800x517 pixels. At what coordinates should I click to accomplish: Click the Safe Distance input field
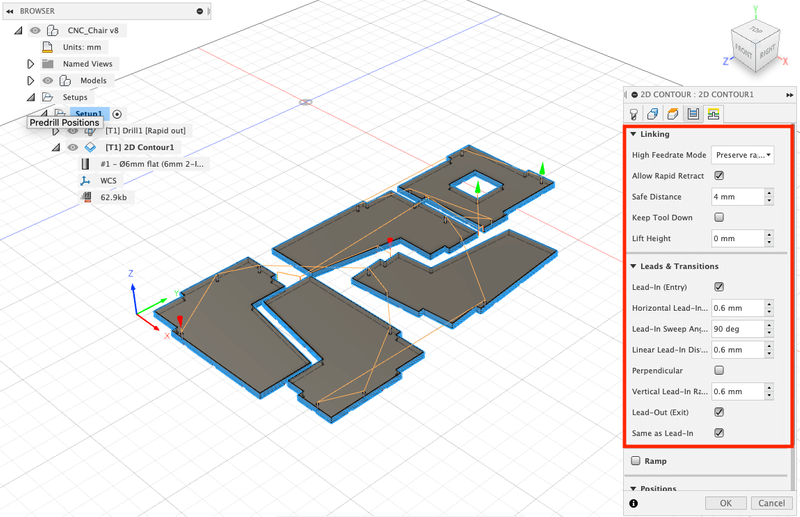point(736,197)
